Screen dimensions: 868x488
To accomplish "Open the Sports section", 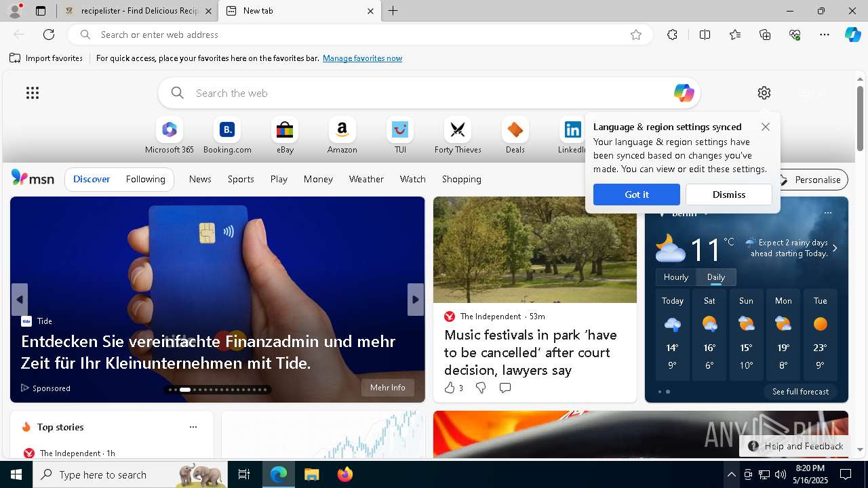I will [x=241, y=179].
